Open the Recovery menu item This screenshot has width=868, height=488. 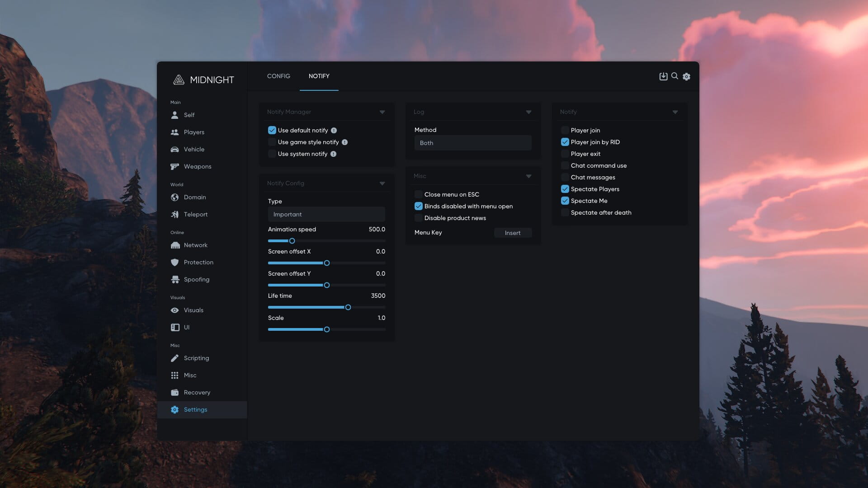coord(197,393)
